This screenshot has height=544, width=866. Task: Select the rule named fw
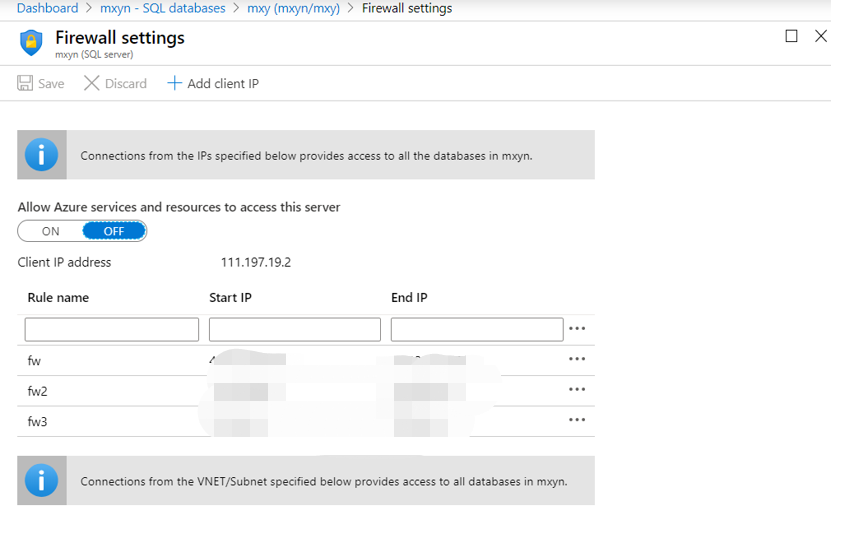34,361
